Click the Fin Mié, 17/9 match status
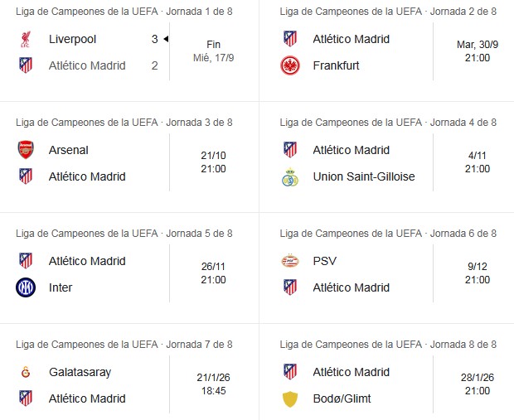 pyautogui.click(x=213, y=51)
